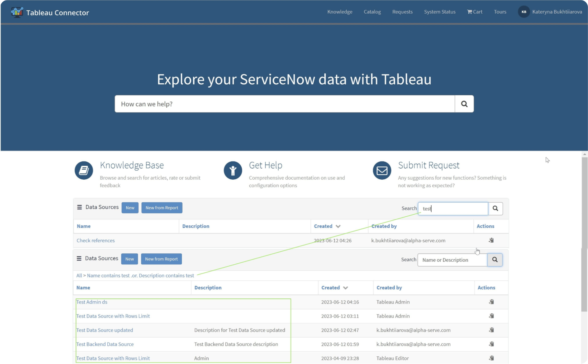588x364 pixels.
Task: Open the lower Data Sources hamburger menu
Action: point(79,258)
